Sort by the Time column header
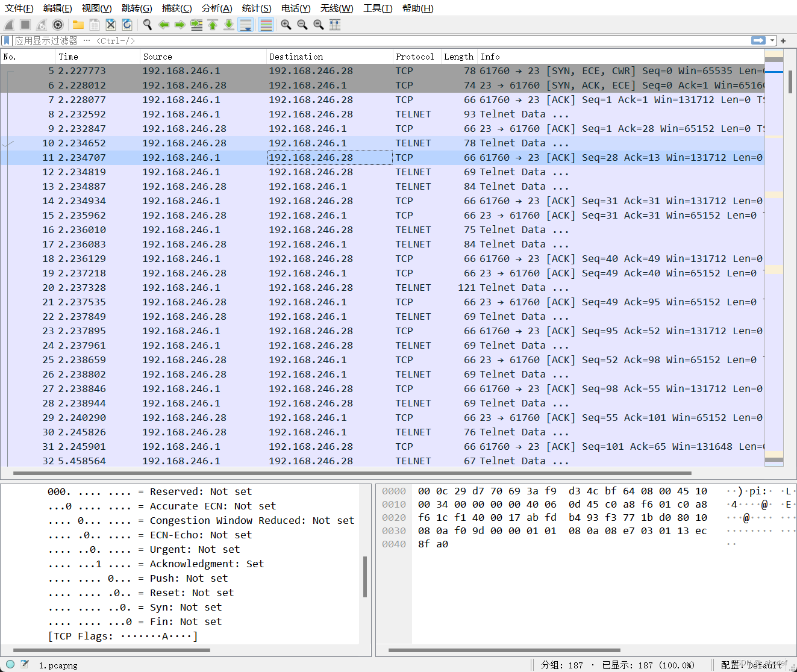Viewport: 797px width, 672px height. coord(98,57)
